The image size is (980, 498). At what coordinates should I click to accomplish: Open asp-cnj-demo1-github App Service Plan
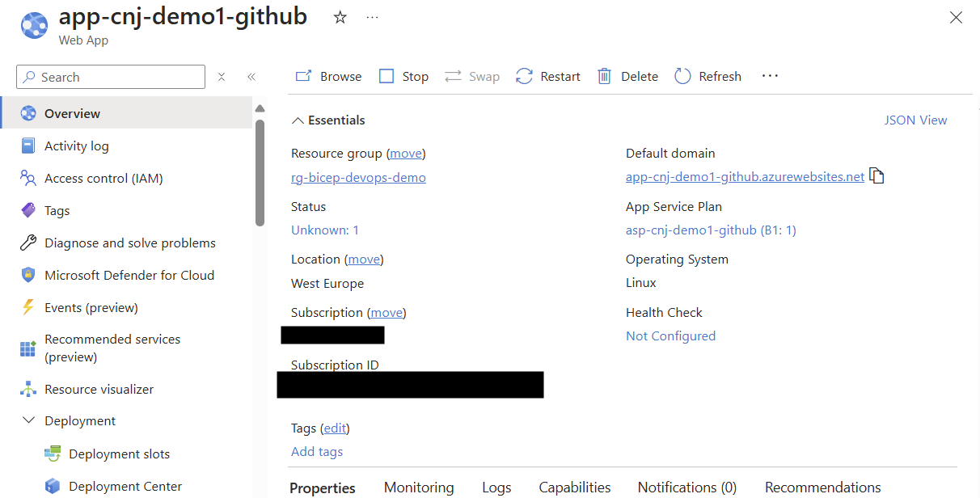click(711, 230)
